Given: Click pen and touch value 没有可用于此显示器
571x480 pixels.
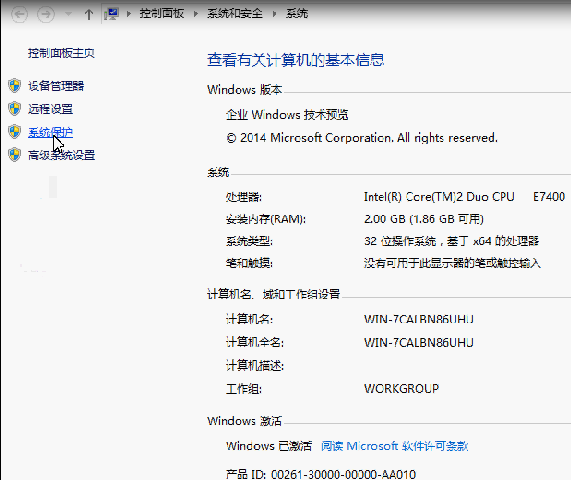Looking at the screenshot, I should (x=452, y=263).
